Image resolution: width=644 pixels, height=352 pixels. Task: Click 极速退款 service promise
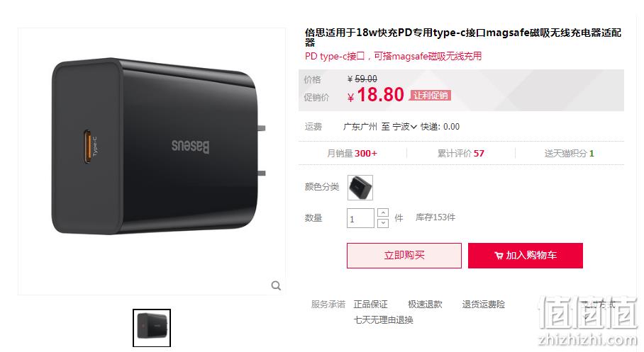tap(425, 305)
